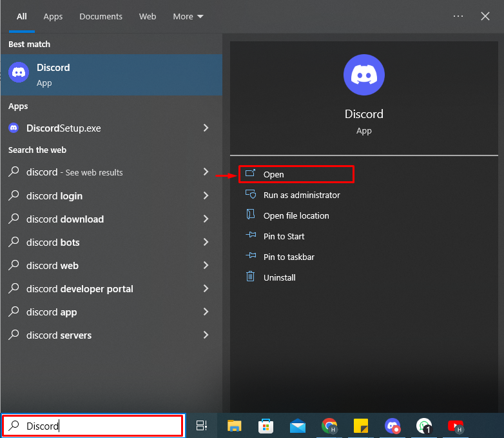Open the More filter dropdown
Screen dimensions: 504x438
(188, 16)
